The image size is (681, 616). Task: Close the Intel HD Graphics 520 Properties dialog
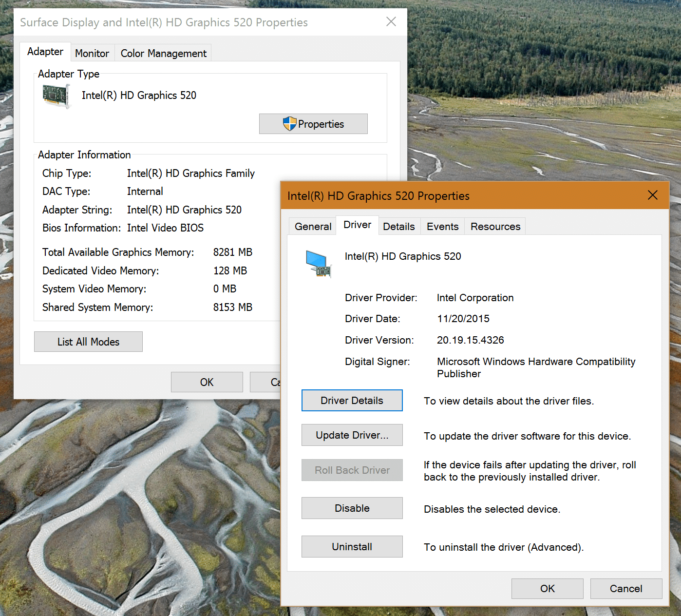653,195
